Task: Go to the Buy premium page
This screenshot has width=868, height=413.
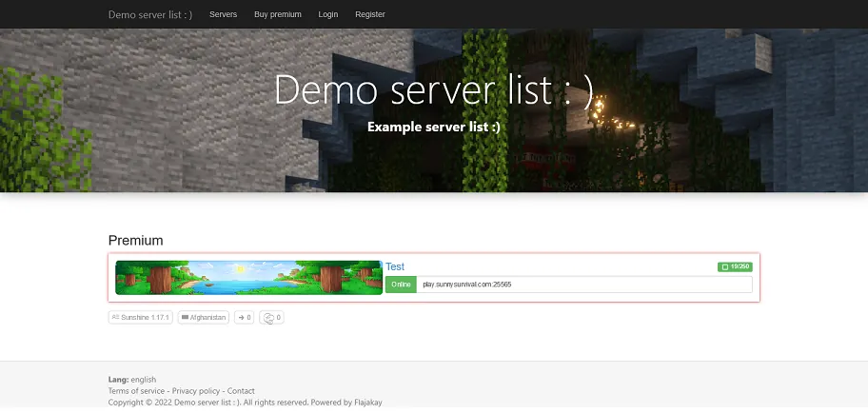Action: (278, 14)
